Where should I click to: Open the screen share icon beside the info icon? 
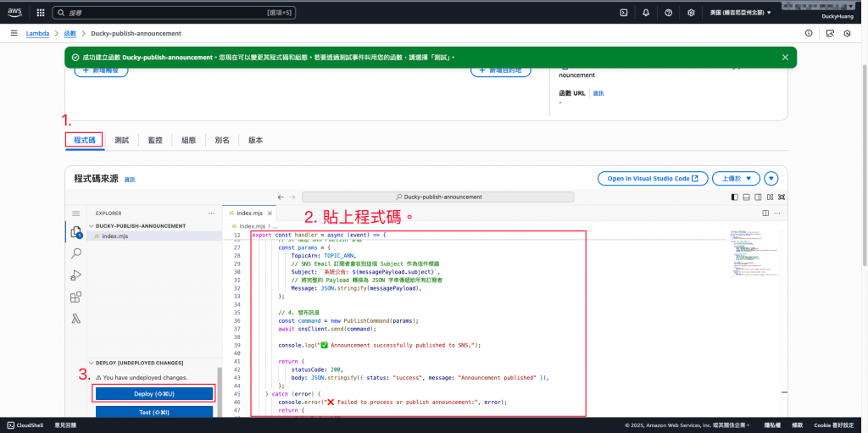point(830,33)
